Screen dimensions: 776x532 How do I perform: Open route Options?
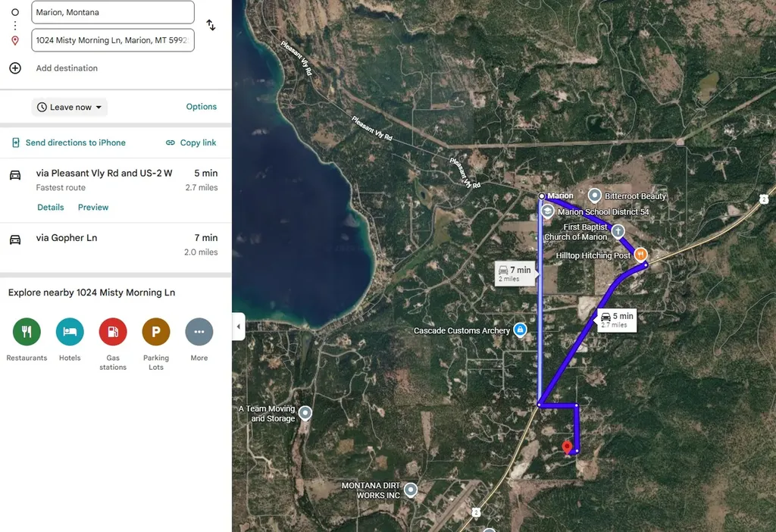tap(202, 106)
